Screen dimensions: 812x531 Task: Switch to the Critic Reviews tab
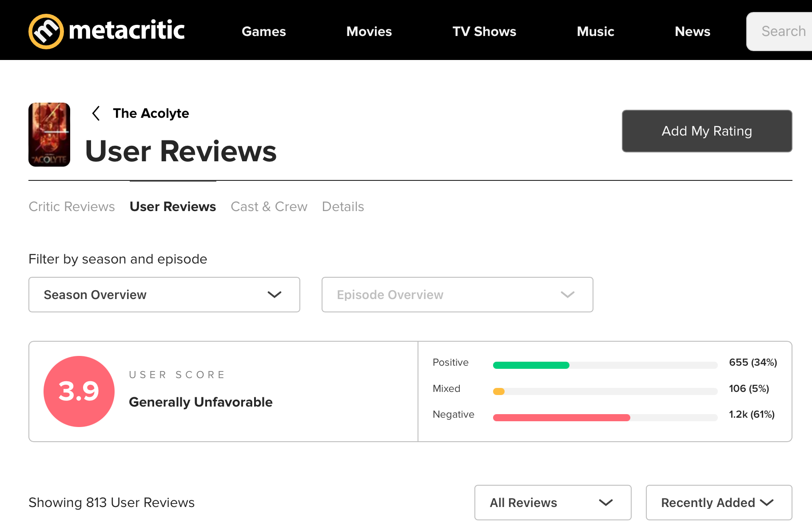[x=72, y=207]
